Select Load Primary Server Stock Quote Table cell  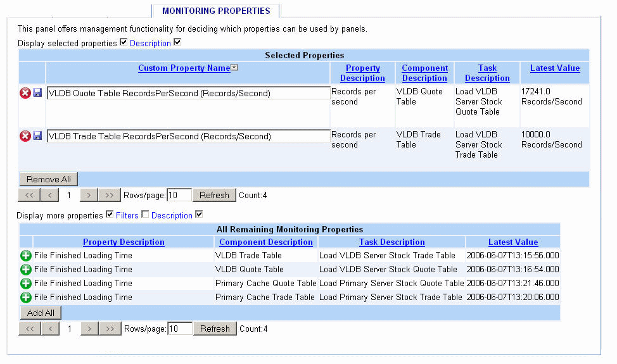(x=391, y=283)
